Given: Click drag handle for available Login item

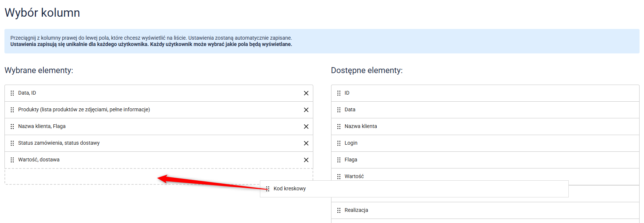Looking at the screenshot, I should pos(338,143).
